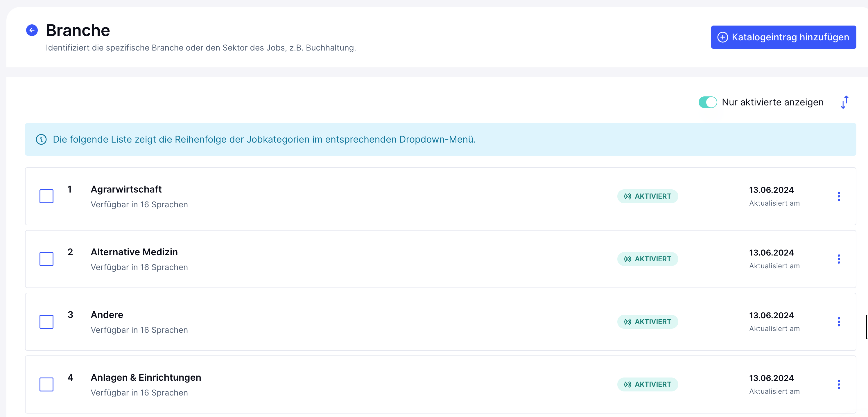
Task: Open three-dot menu for Andere
Action: pos(839,322)
